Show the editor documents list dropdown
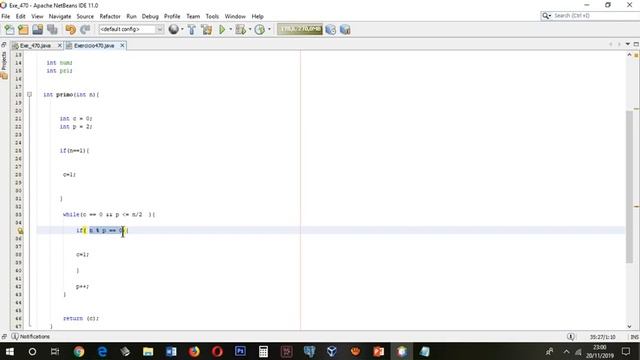 click(x=628, y=44)
